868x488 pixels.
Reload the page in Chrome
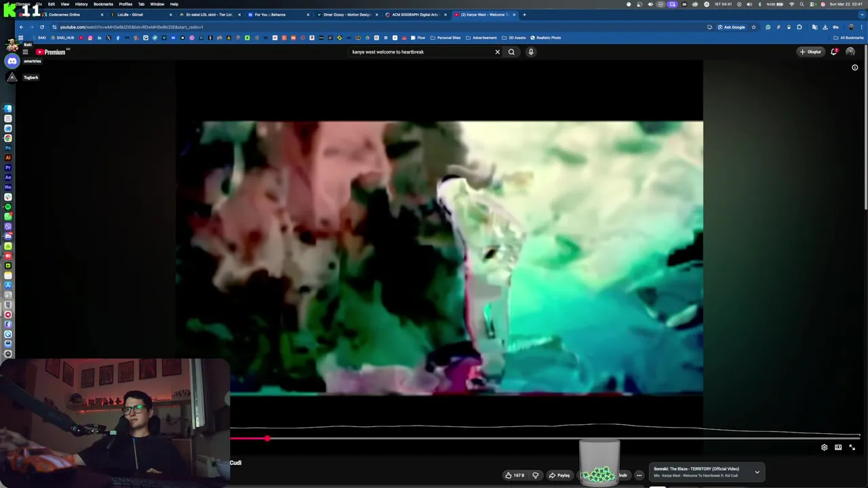coord(42,27)
